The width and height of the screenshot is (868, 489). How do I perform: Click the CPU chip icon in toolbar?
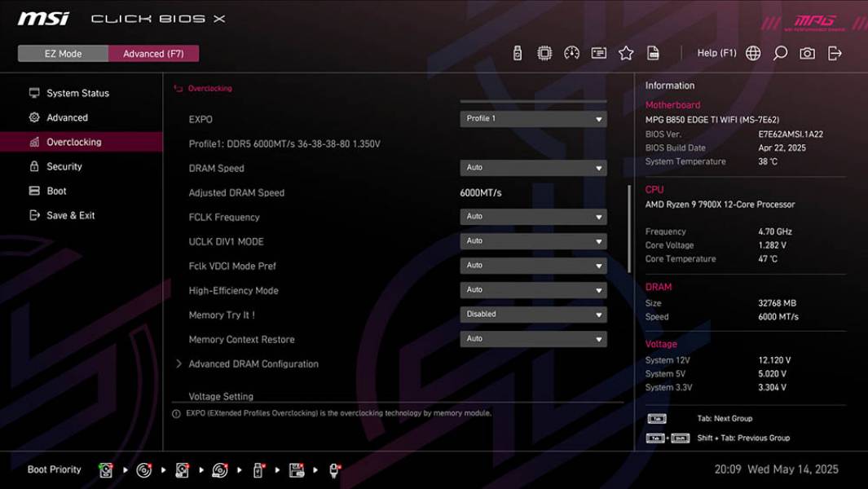tap(544, 53)
